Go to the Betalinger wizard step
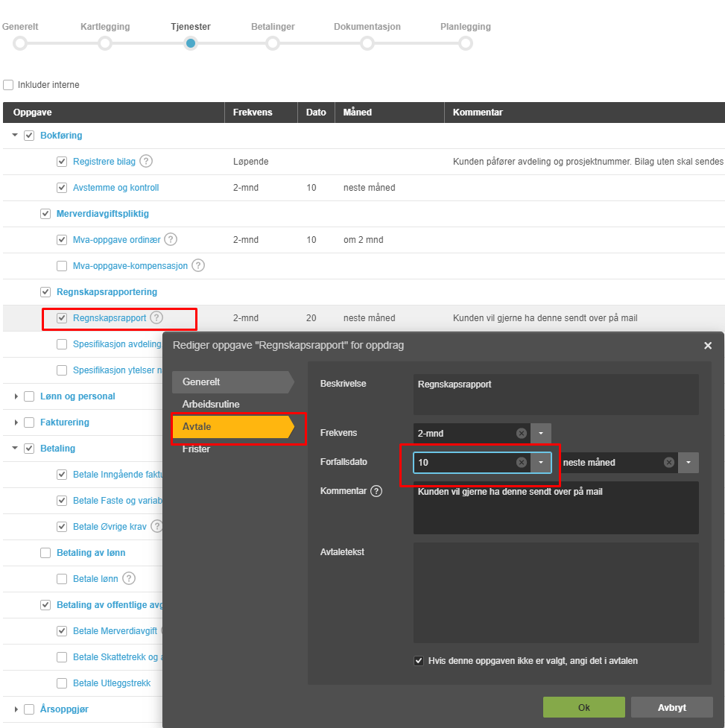Screen dimensions: 725x728 click(273, 27)
